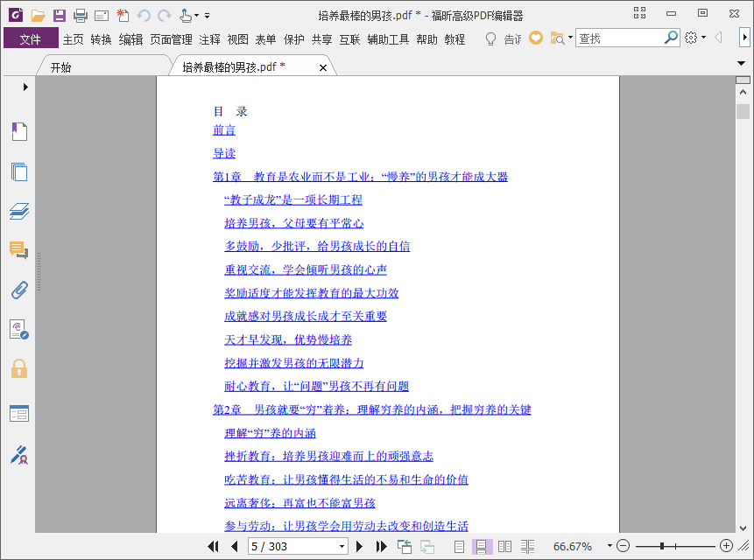Click the zoom slider handle

coord(662,546)
